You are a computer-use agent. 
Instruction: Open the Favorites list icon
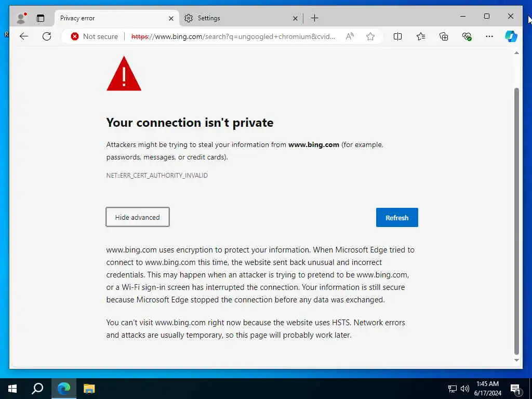tap(421, 36)
